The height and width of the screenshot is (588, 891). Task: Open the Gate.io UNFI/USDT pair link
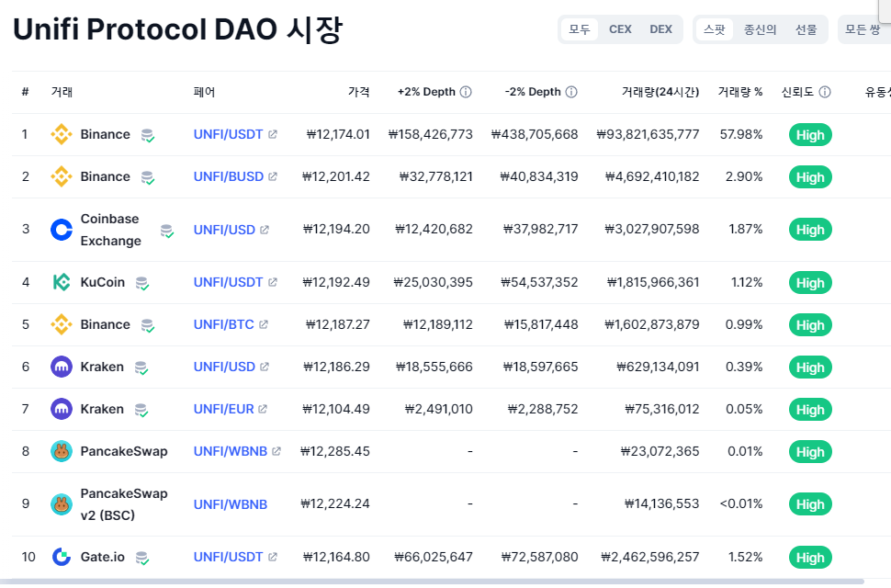coord(229,557)
